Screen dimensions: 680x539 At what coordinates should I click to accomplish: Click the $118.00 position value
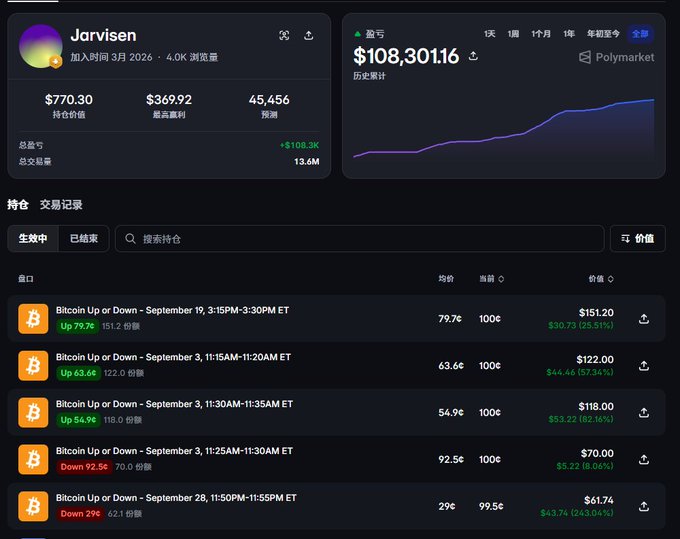point(596,406)
